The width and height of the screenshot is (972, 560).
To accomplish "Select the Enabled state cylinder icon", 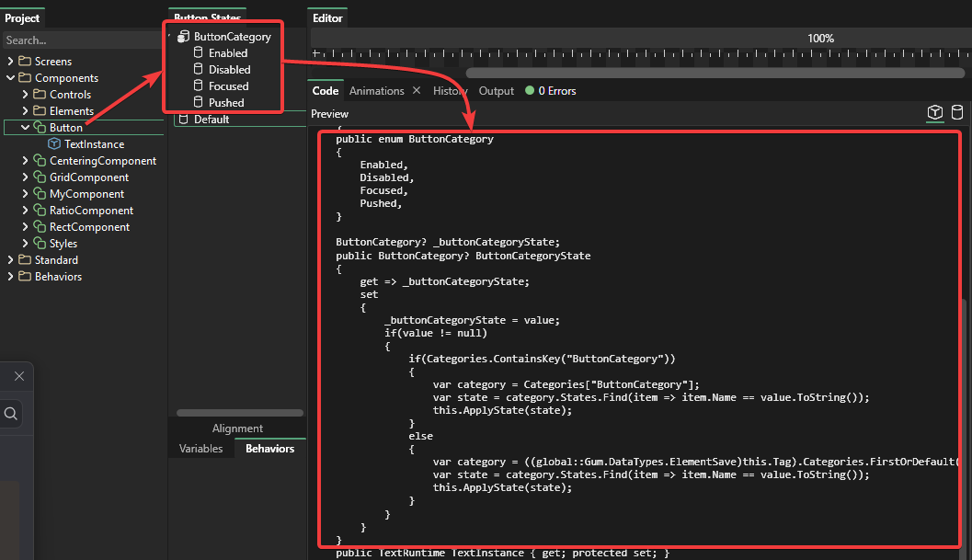I will point(198,53).
